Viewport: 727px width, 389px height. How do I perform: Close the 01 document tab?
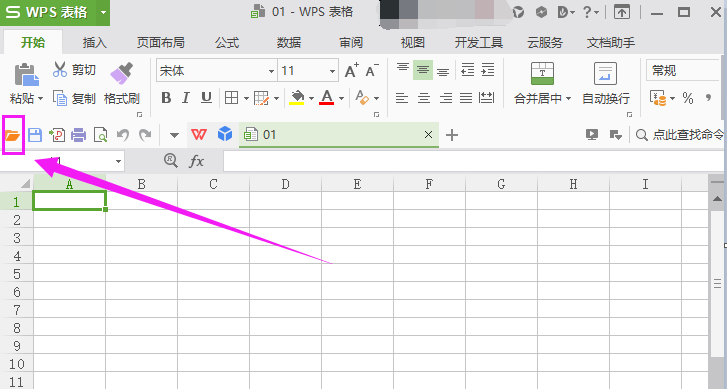pyautogui.click(x=428, y=134)
